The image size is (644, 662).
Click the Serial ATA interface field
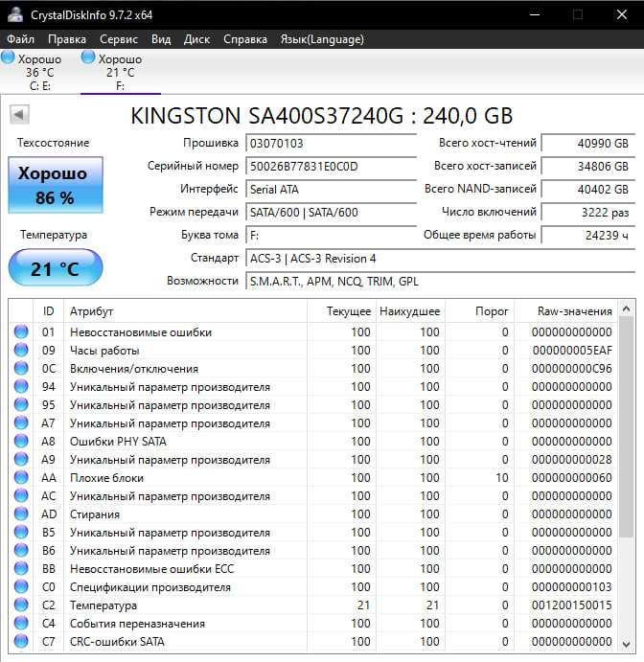click(331, 189)
